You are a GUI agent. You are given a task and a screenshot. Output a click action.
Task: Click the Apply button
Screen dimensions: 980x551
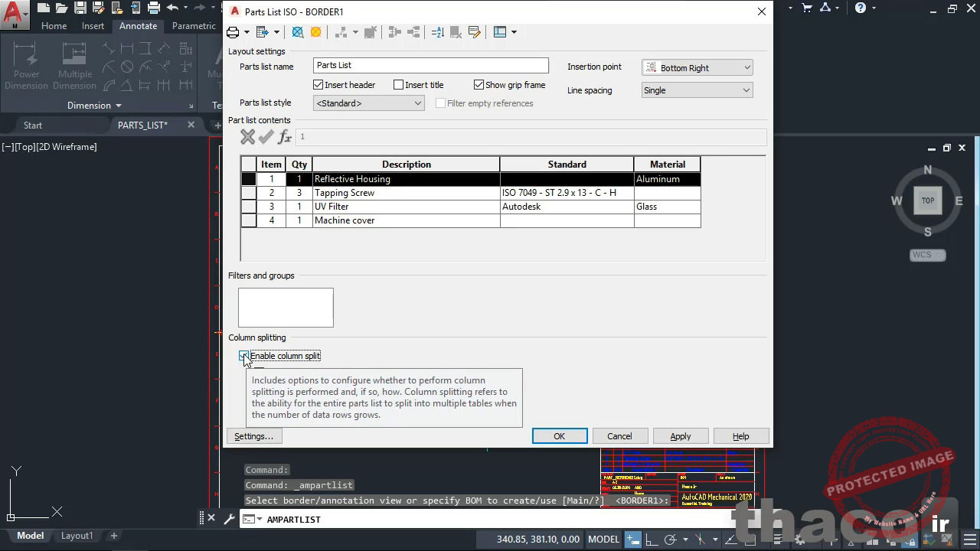[681, 436]
